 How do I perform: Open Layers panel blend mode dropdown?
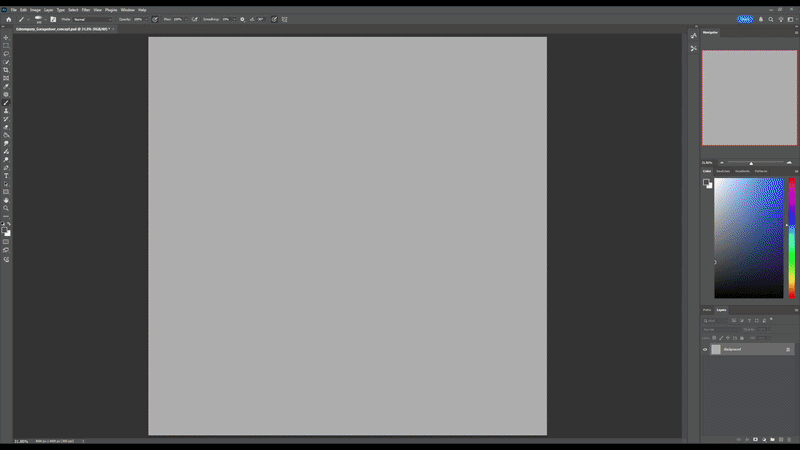(721, 330)
